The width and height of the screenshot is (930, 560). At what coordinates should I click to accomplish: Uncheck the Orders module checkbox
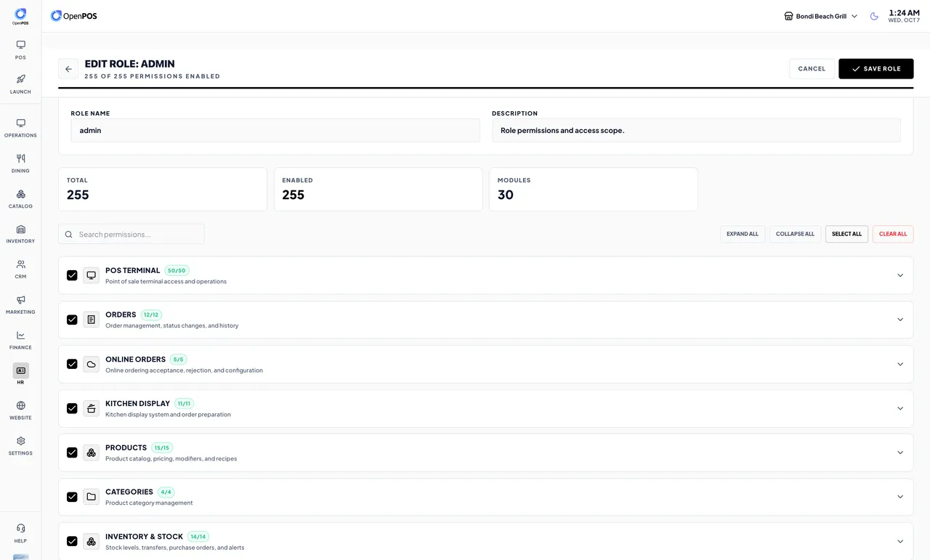pyautogui.click(x=72, y=320)
